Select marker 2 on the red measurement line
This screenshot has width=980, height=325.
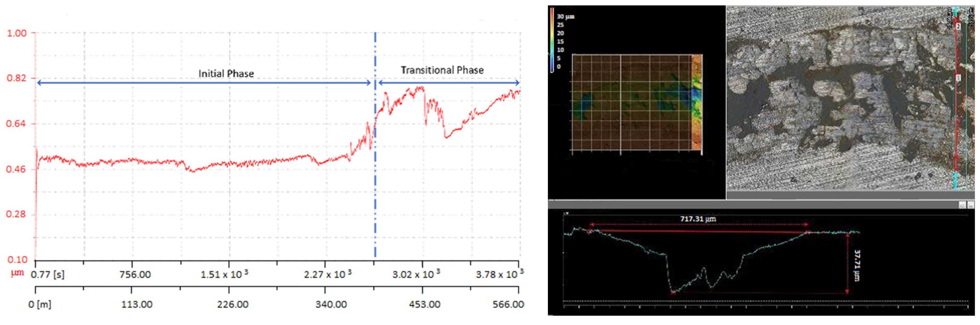pyautogui.click(x=959, y=26)
